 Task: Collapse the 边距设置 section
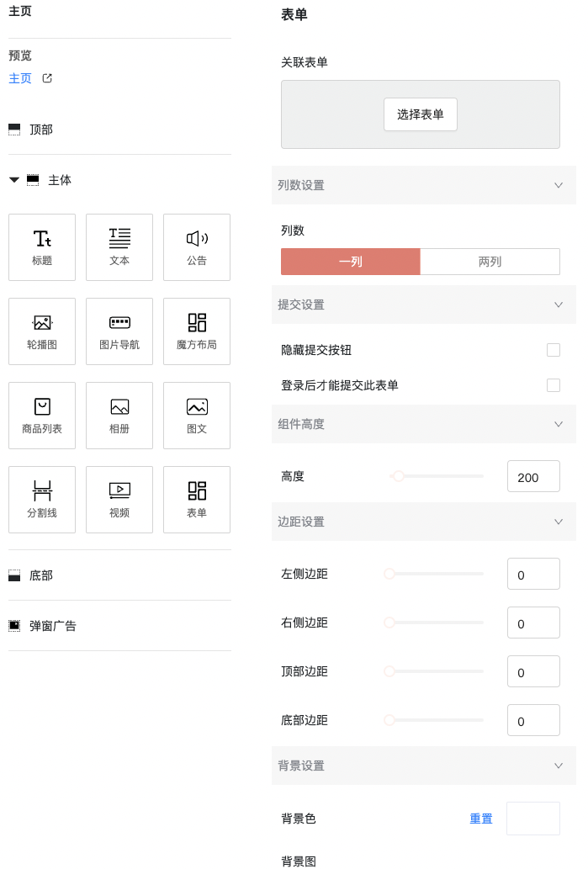[x=424, y=522]
